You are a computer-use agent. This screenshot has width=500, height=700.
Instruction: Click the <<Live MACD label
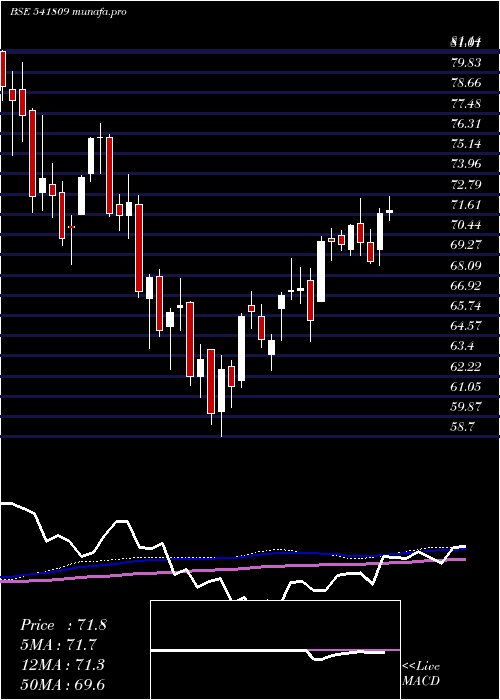(421, 674)
